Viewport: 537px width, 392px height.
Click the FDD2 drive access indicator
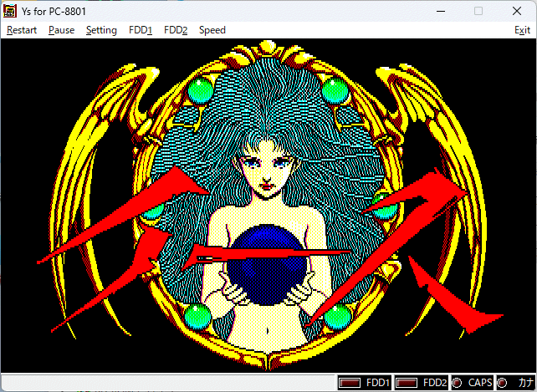[407, 383]
